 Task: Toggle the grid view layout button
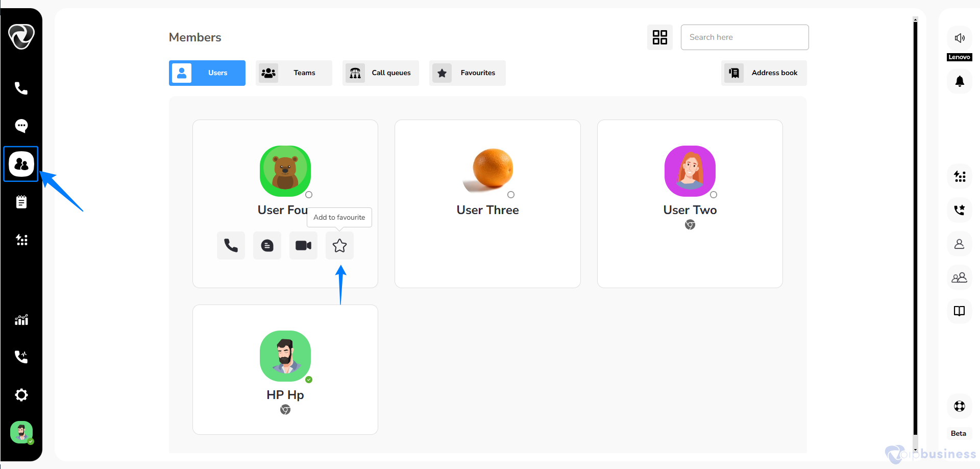(659, 37)
